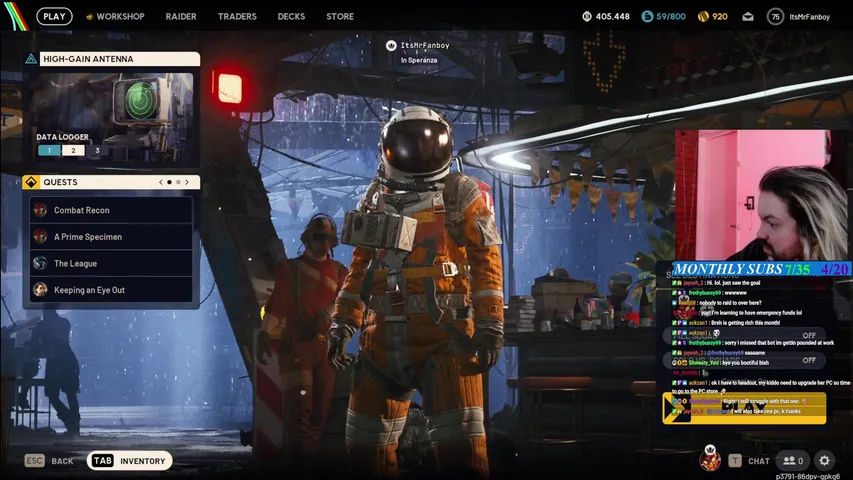853x480 pixels.
Task: Open the settings gear icon
Action: tap(825, 461)
